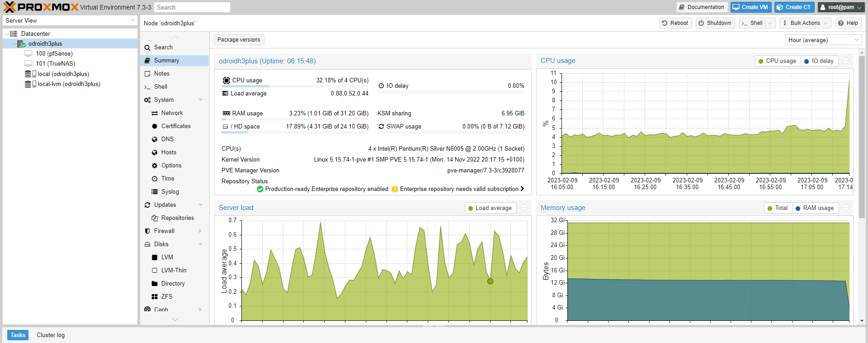The height and width of the screenshot is (343, 868).
Task: Click the ZFS grid icon
Action: (x=155, y=297)
